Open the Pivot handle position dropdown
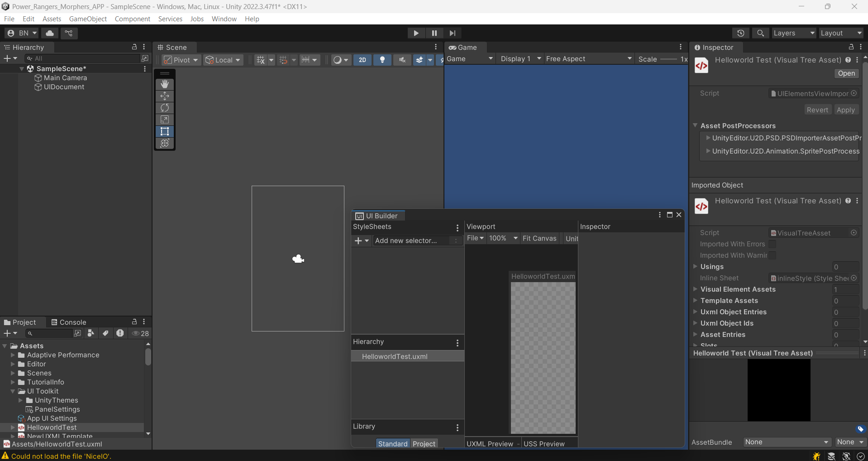This screenshot has height=461, width=868. click(181, 60)
